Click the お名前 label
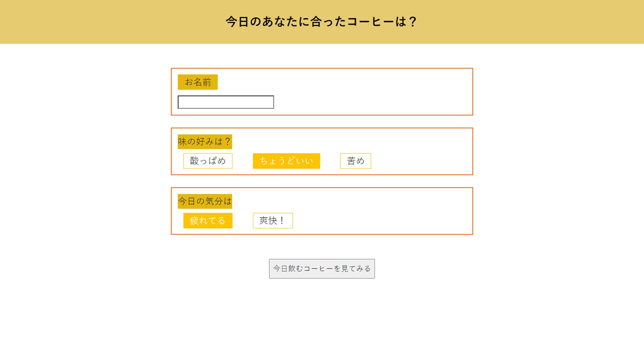Viewport: 644px width, 362px height. pos(198,82)
